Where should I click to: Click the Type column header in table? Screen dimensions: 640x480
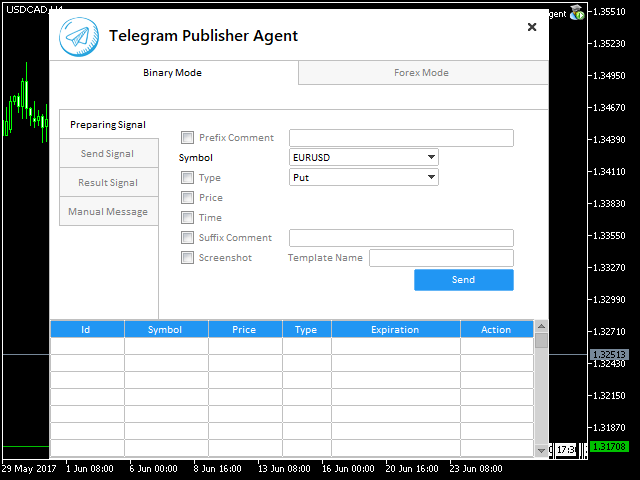coord(307,329)
